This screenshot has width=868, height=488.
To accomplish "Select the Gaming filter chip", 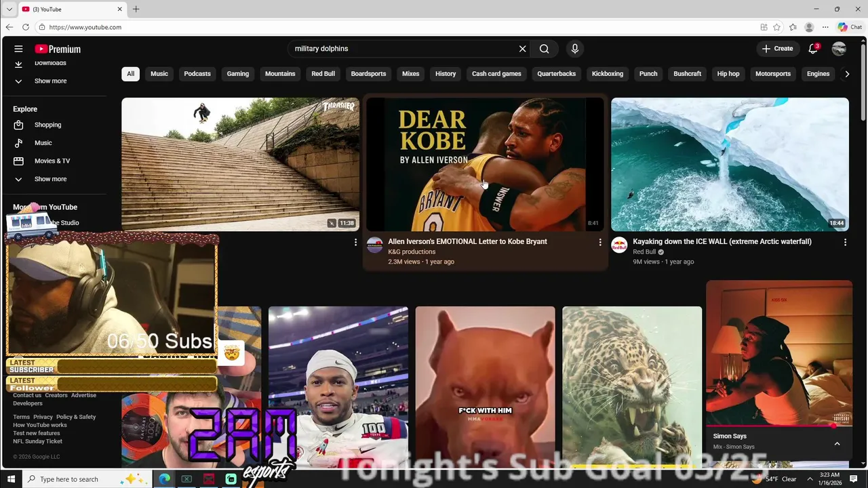I will click(x=238, y=74).
